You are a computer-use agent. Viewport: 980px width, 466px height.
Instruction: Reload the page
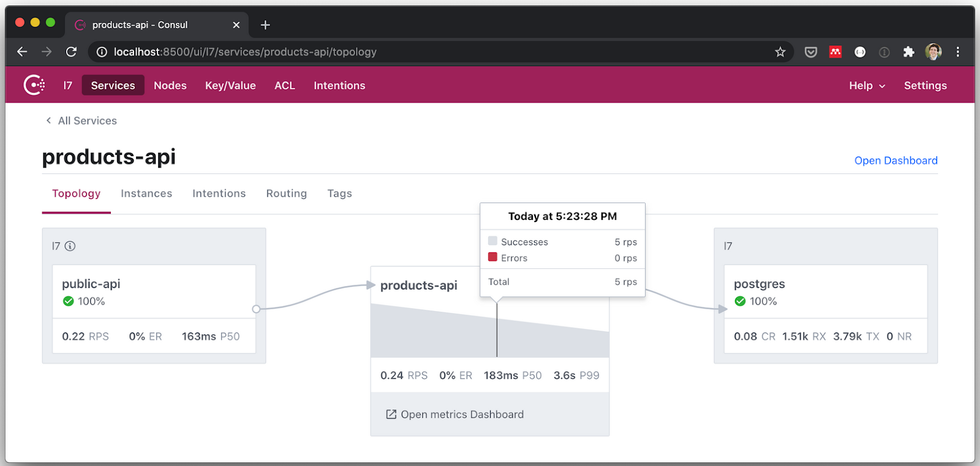(72, 52)
